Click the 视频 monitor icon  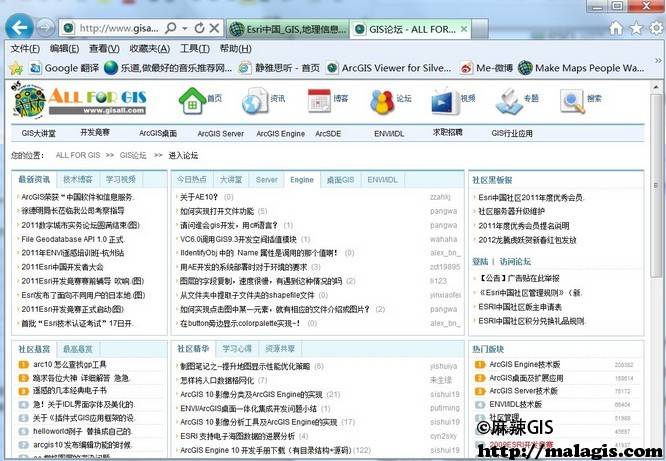click(446, 102)
